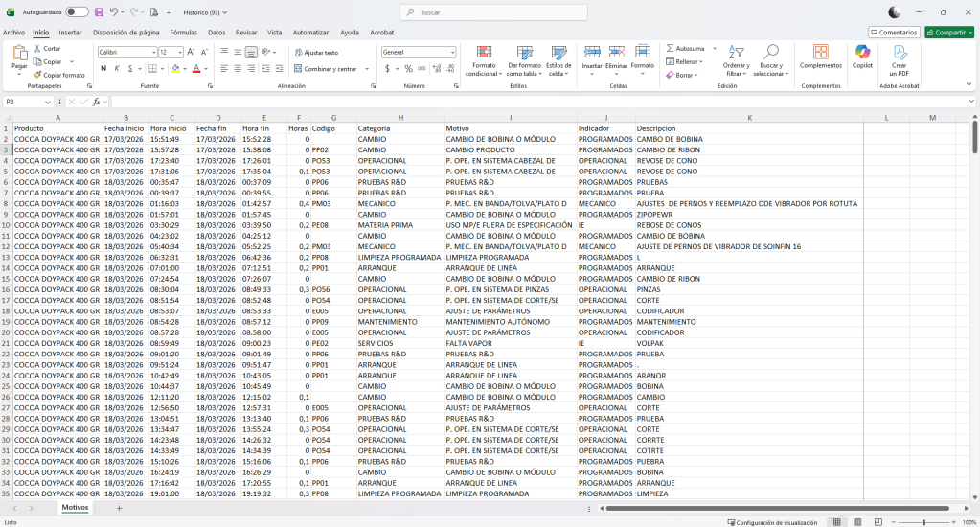Click the Compartir button
This screenshot has height=527, width=980.
948,32
